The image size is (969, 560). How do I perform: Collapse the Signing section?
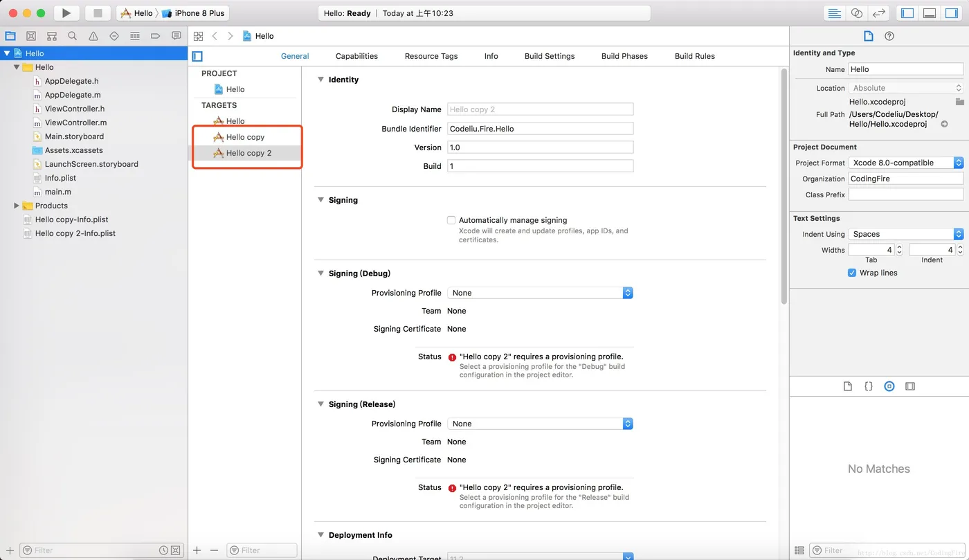(x=320, y=200)
